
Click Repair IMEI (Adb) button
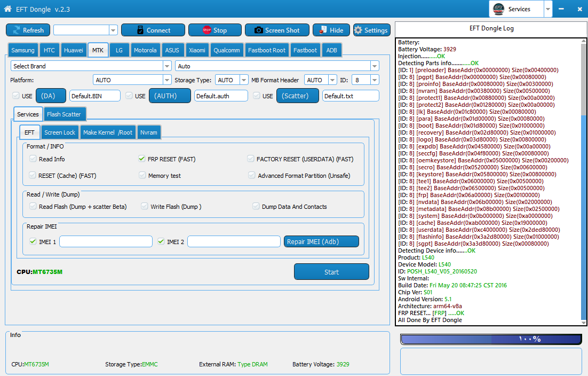point(321,241)
